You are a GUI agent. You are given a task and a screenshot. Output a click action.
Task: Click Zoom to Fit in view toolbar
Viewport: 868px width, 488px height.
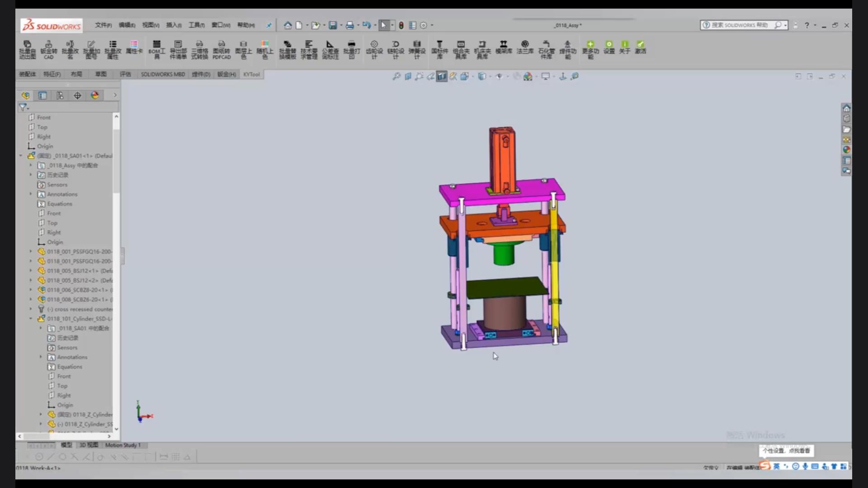tap(396, 76)
